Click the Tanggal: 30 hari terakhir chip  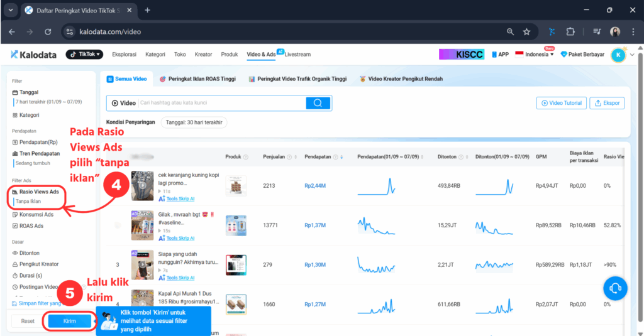[194, 122]
